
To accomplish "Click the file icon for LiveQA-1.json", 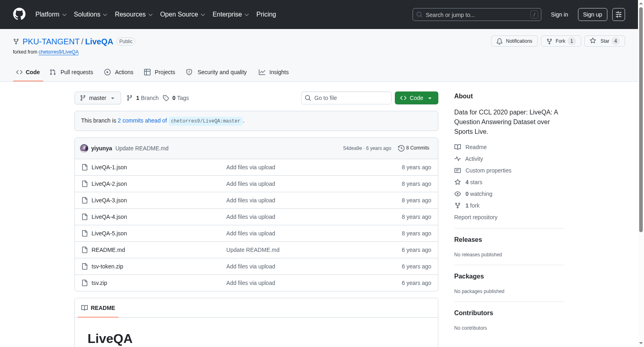I will 85,167.
